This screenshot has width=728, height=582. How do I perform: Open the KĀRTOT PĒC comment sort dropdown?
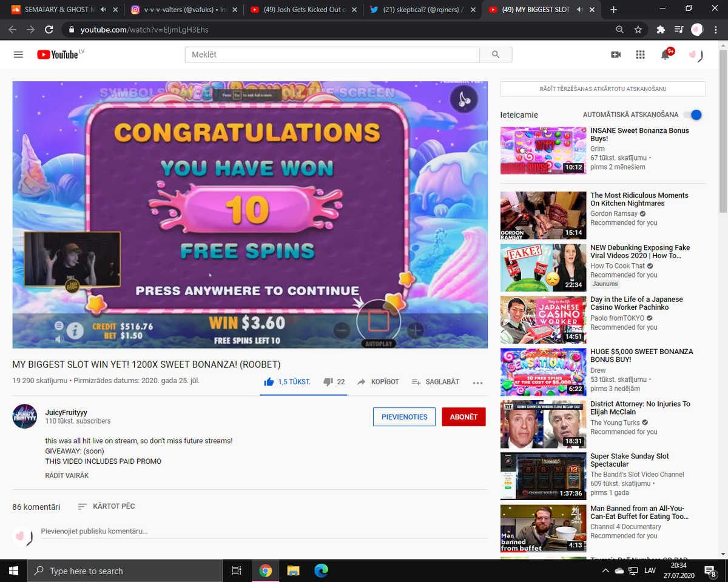[x=106, y=506]
